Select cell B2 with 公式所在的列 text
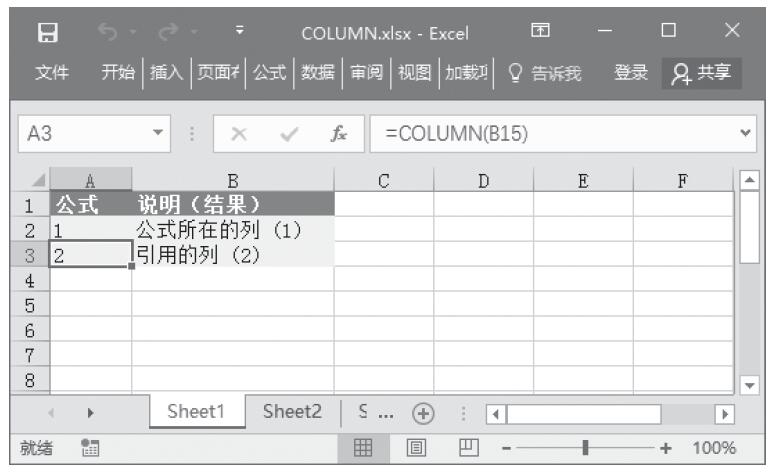This screenshot has height=475, width=774. tap(232, 230)
